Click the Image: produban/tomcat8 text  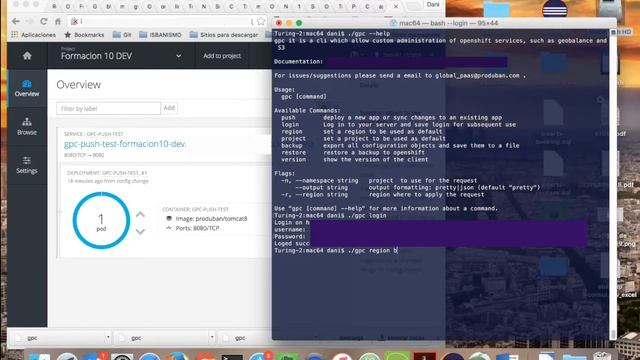pyautogui.click(x=211, y=219)
